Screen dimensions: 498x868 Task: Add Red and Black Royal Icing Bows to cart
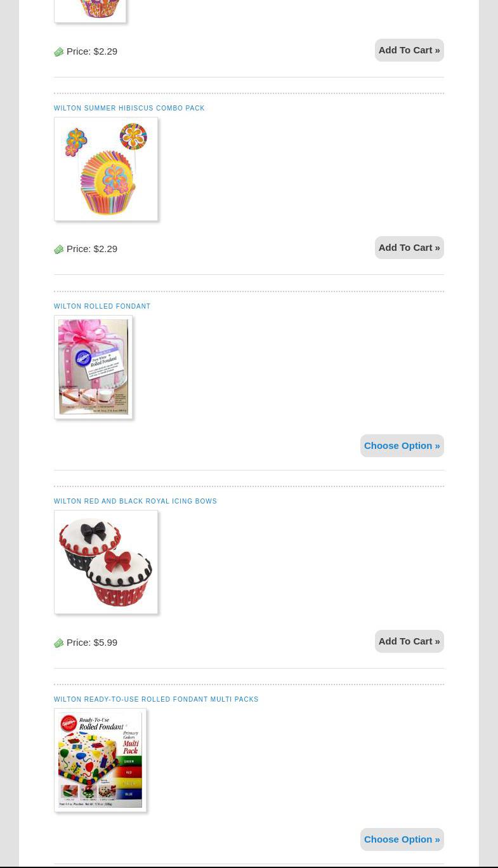pos(409,641)
